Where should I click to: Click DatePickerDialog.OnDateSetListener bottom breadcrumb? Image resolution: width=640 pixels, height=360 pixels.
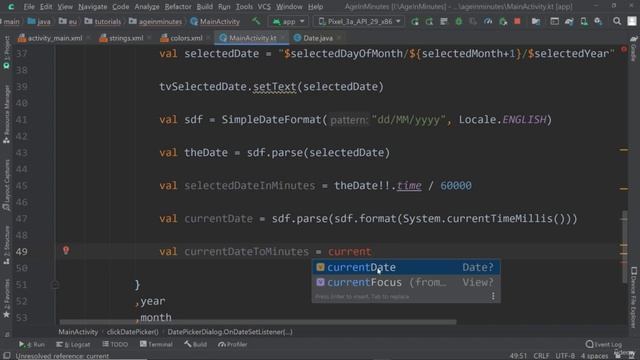(230, 332)
